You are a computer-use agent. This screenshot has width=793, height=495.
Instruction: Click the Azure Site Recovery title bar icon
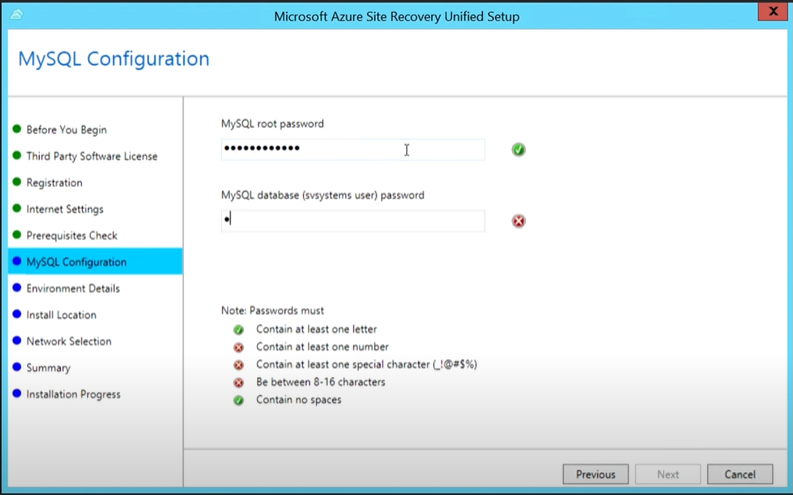(x=16, y=15)
